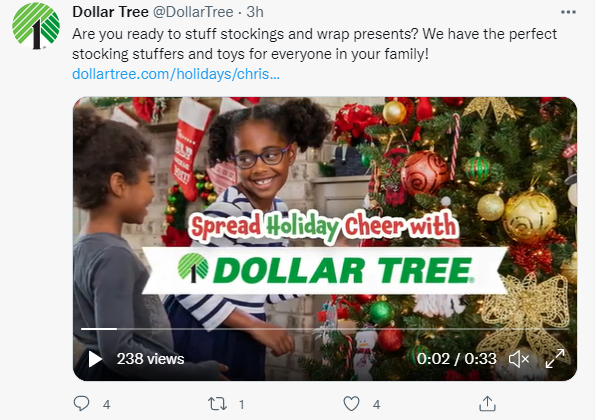Click the Dollar Tree display name

point(110,12)
